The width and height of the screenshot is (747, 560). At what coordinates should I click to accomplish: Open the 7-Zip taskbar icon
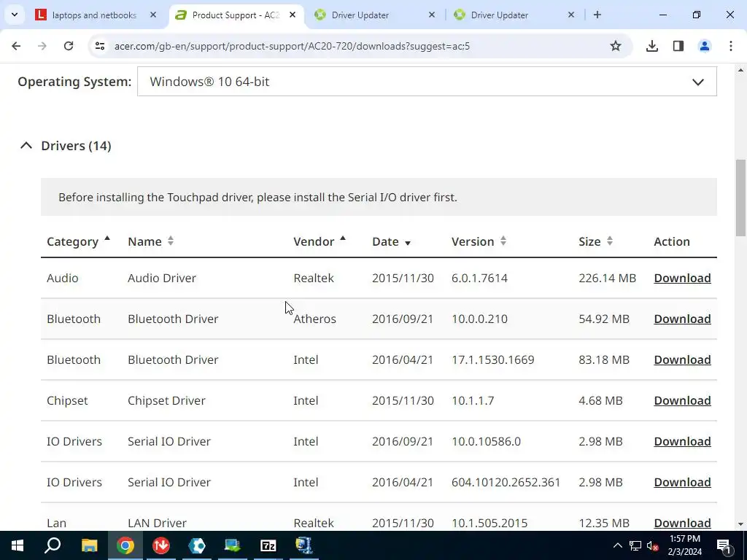[x=268, y=545]
